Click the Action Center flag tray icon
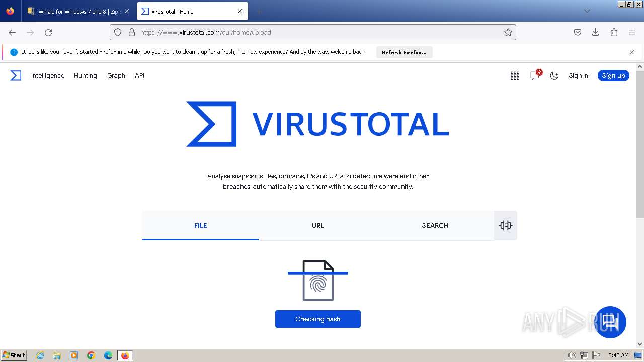644x362 pixels. pos(596,355)
